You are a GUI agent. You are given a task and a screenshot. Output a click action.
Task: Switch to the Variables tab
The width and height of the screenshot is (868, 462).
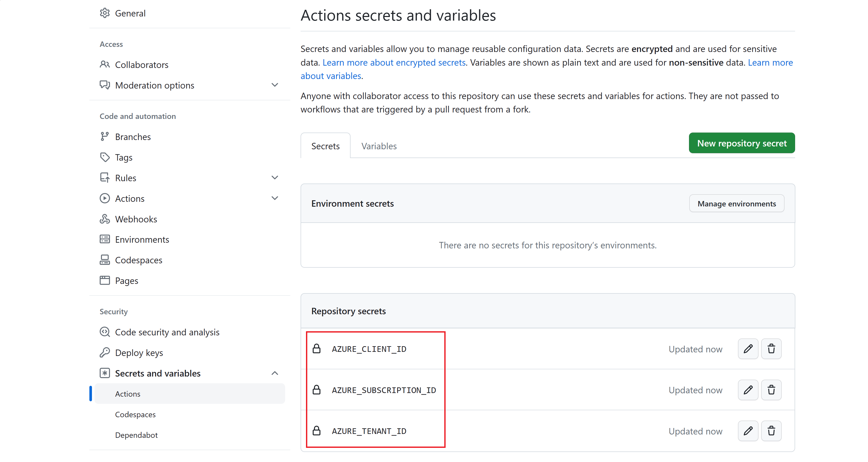tap(379, 146)
